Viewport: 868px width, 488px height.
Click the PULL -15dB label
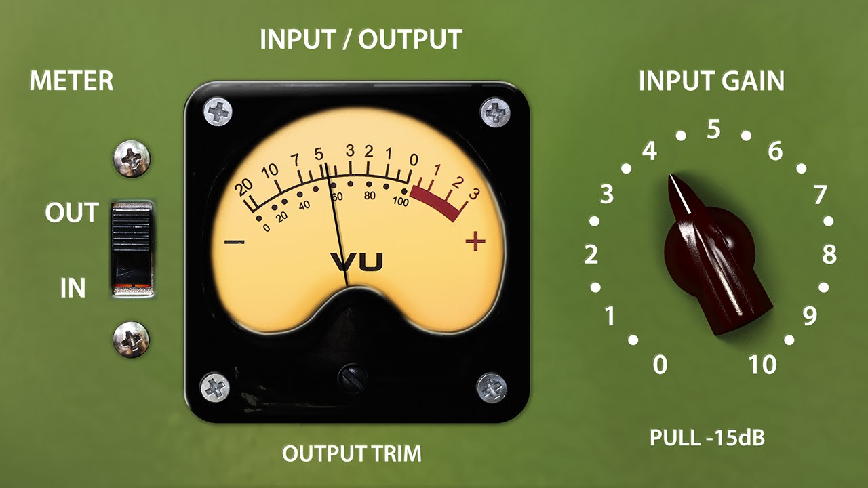click(707, 438)
